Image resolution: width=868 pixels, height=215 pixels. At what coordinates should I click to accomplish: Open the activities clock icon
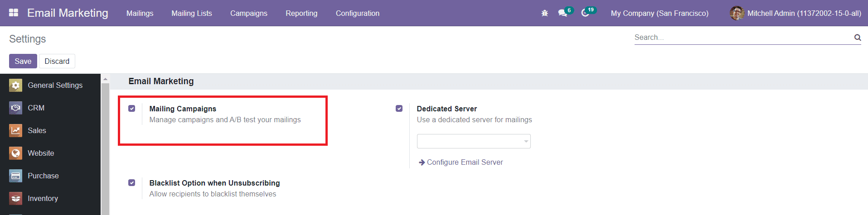point(585,13)
